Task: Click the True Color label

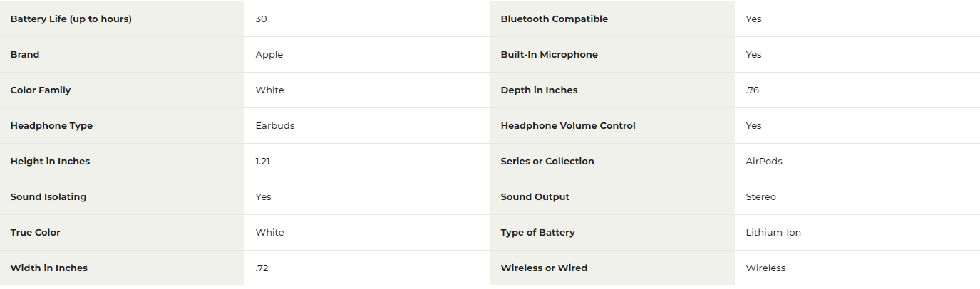Action: pyautogui.click(x=36, y=233)
